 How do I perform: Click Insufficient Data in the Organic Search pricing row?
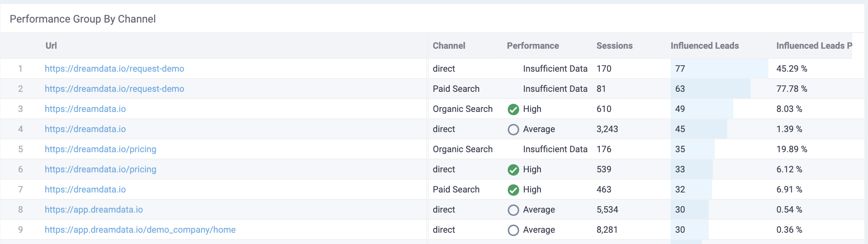(555, 149)
